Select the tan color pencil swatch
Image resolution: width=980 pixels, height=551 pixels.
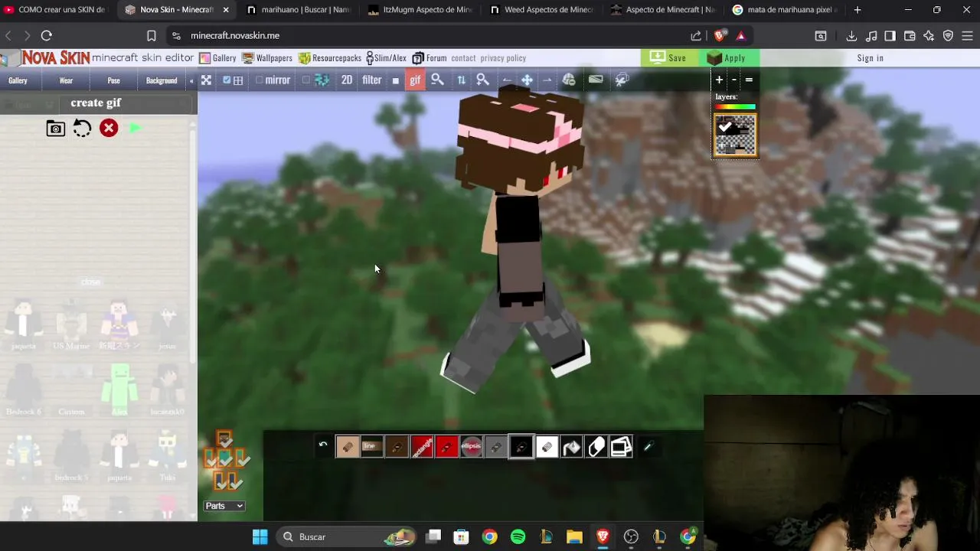click(347, 446)
